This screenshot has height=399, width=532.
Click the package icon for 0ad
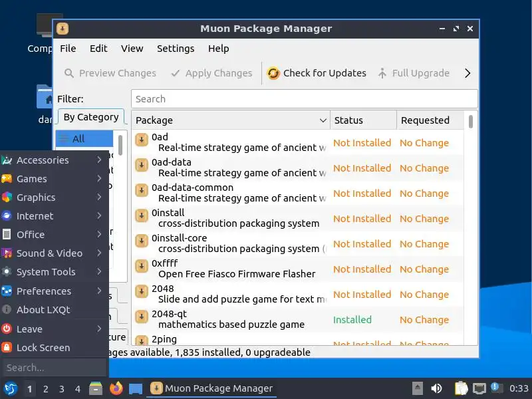click(142, 140)
